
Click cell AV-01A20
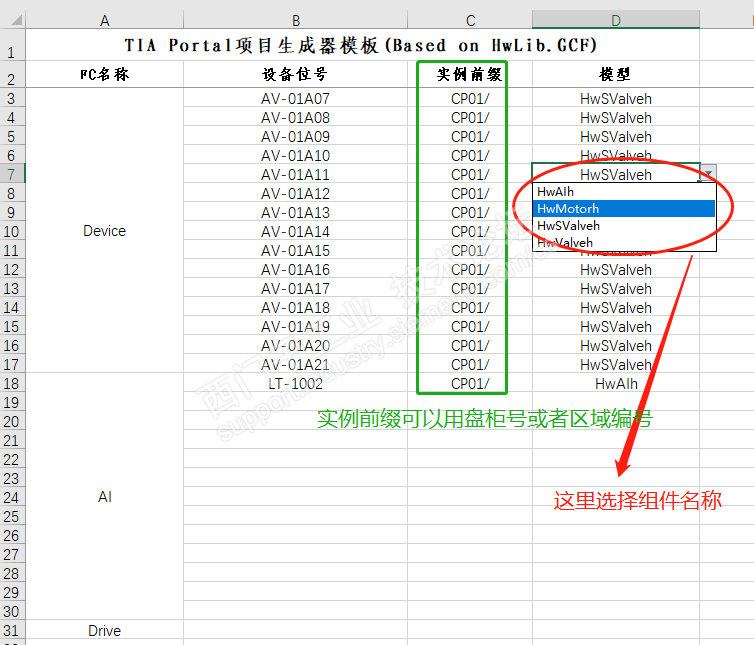click(x=295, y=345)
